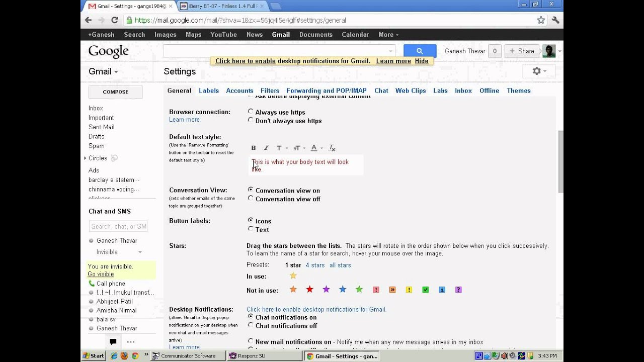This screenshot has width=644, height=362.
Task: Pick the blue info icon
Action: [442, 290]
